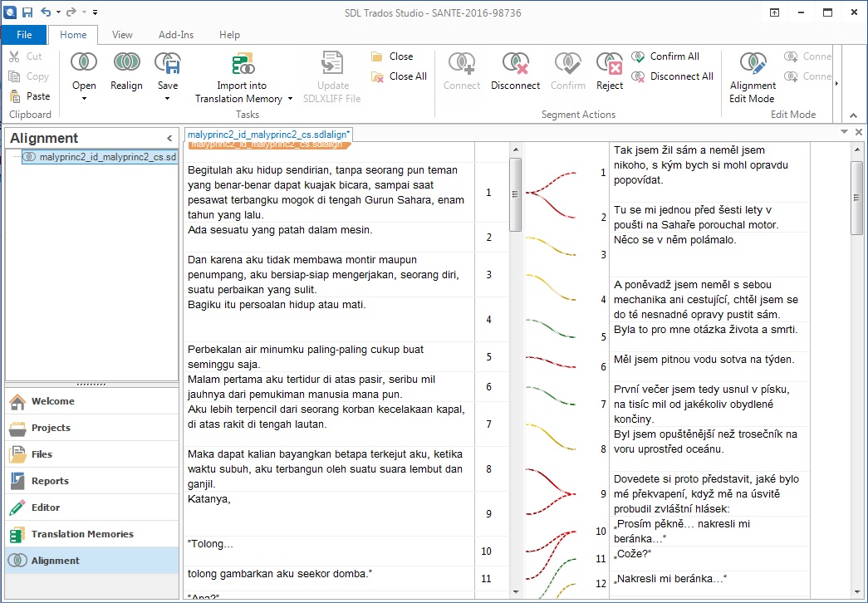Go to the Projects view

[92, 428]
